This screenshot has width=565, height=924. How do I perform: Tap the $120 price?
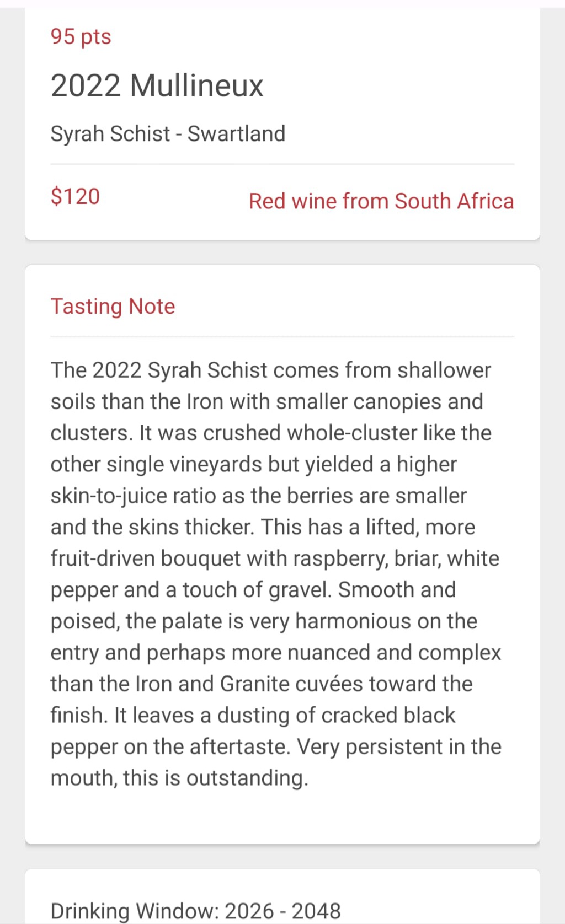[x=75, y=196]
